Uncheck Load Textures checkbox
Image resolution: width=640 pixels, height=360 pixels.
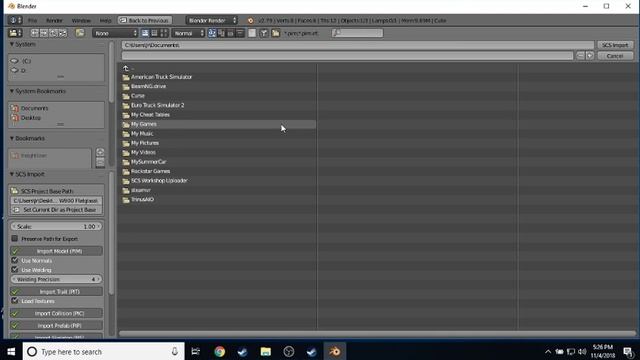(x=15, y=301)
